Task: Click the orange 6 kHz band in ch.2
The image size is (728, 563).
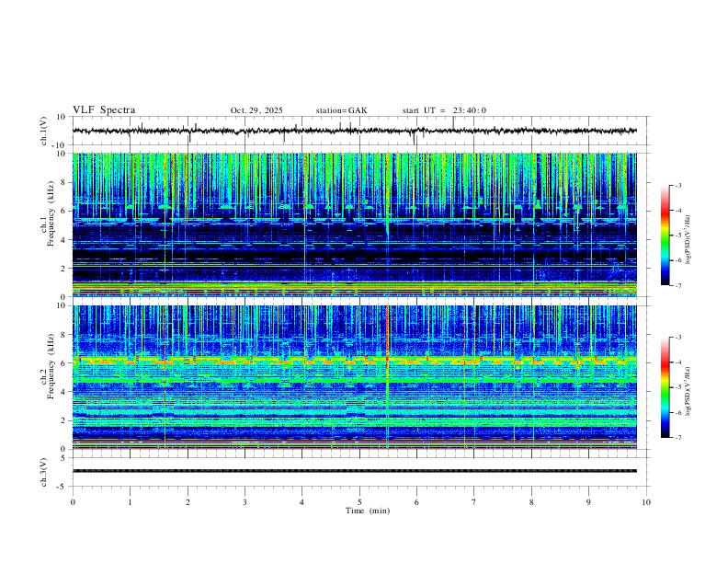Action: [354, 361]
